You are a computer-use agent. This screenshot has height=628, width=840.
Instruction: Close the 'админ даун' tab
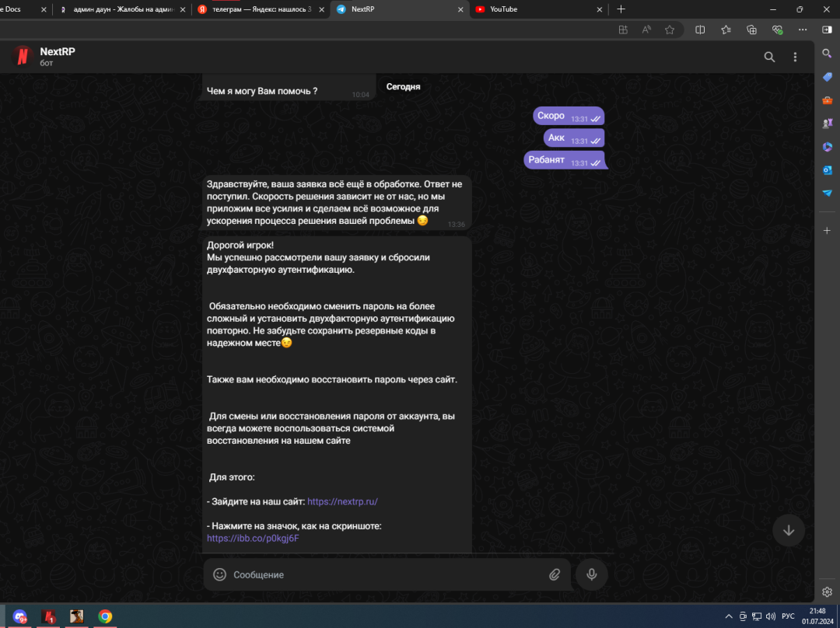tap(183, 9)
